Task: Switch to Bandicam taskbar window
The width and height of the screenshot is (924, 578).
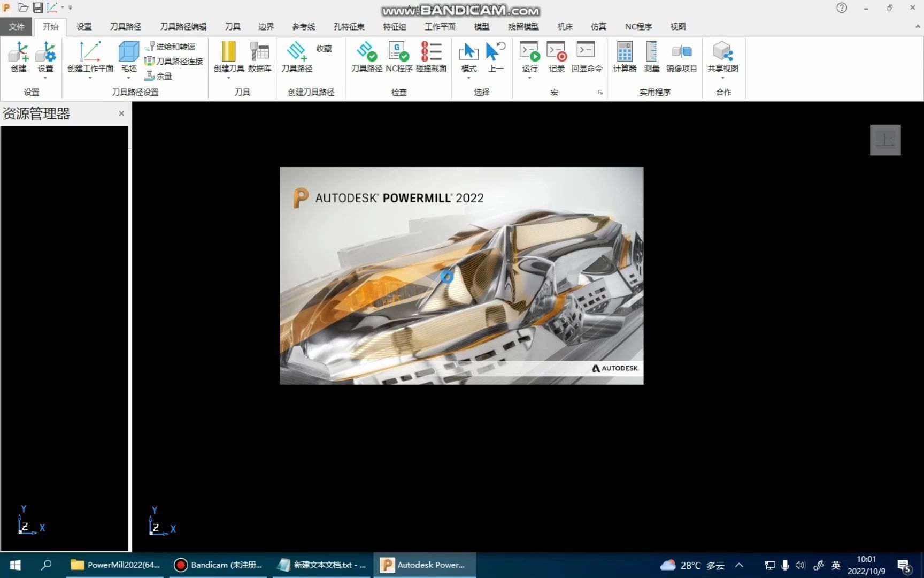Action: (x=219, y=565)
